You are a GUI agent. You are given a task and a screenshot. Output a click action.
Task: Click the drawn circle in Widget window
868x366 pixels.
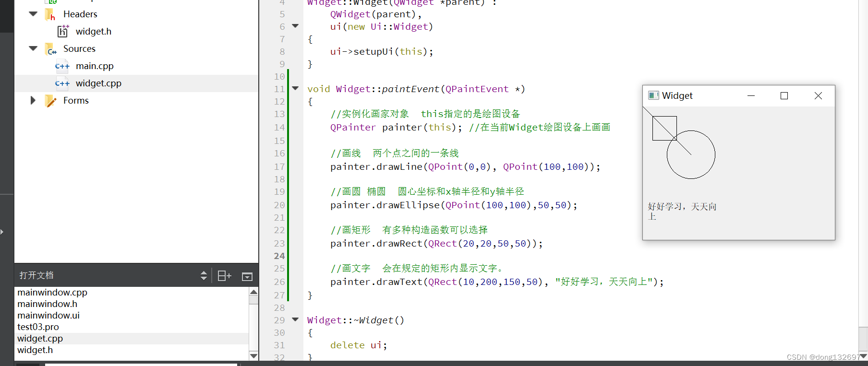tap(691, 154)
